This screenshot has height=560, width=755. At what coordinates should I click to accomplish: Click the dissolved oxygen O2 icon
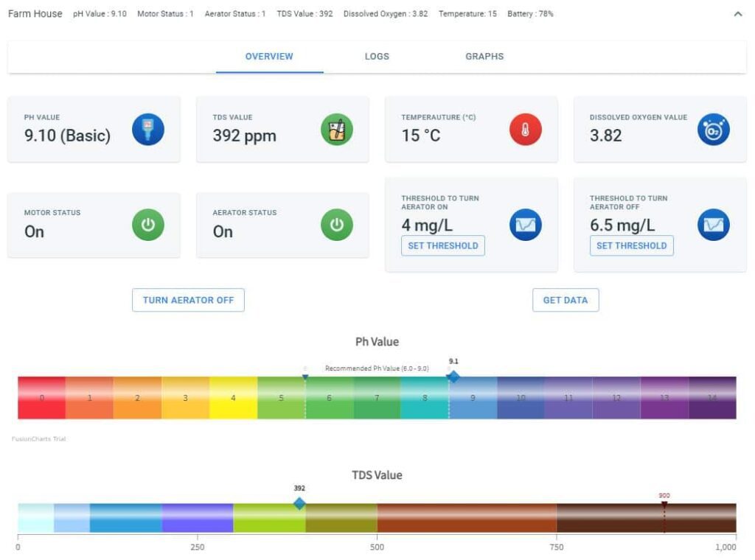pos(714,130)
